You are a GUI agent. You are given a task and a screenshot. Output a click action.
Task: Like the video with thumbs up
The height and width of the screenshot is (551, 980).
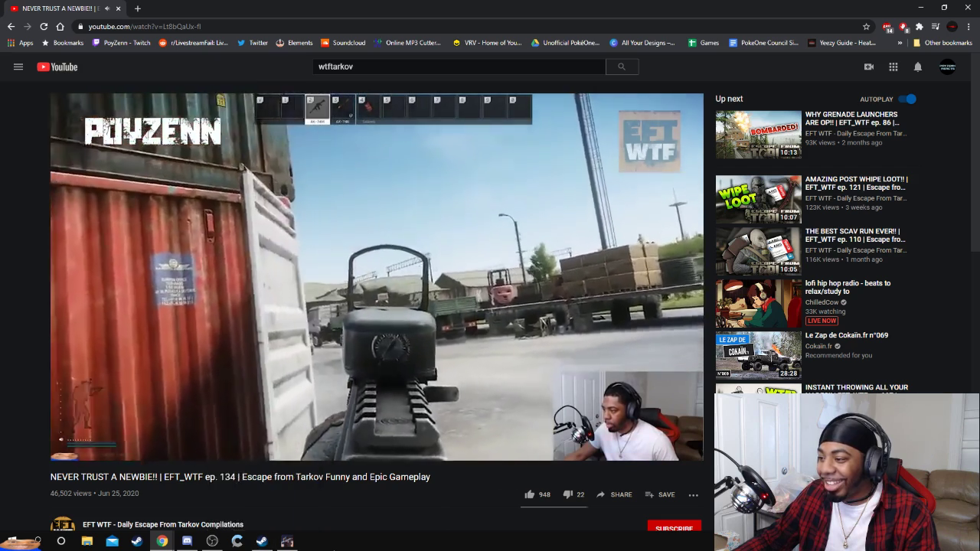click(x=537, y=494)
